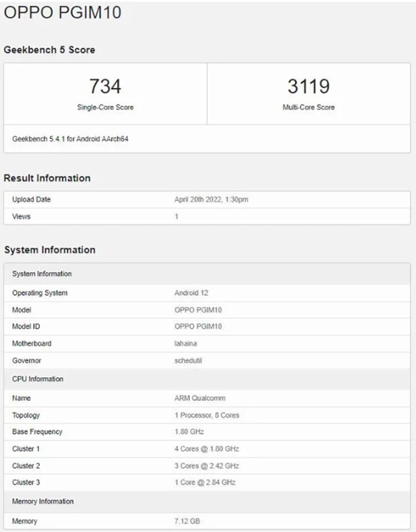Click the Result Information heading

click(47, 178)
